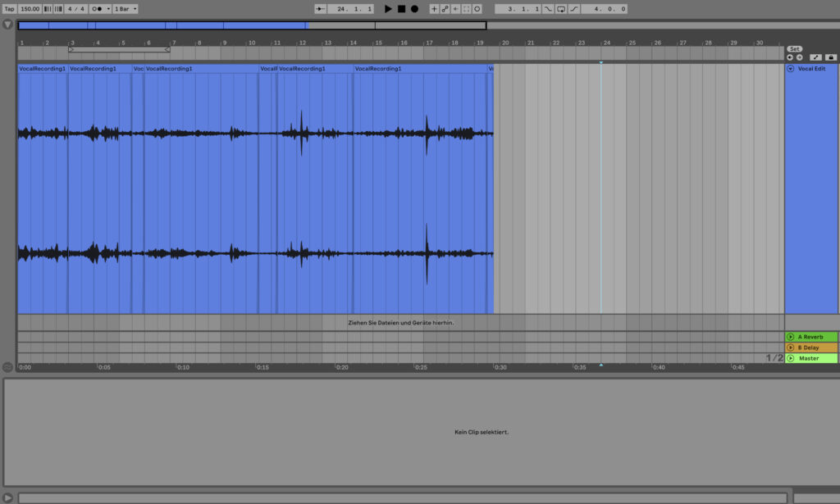Image resolution: width=840 pixels, height=504 pixels.
Task: Toggle the Lock Envelopes button
Action: point(830,57)
